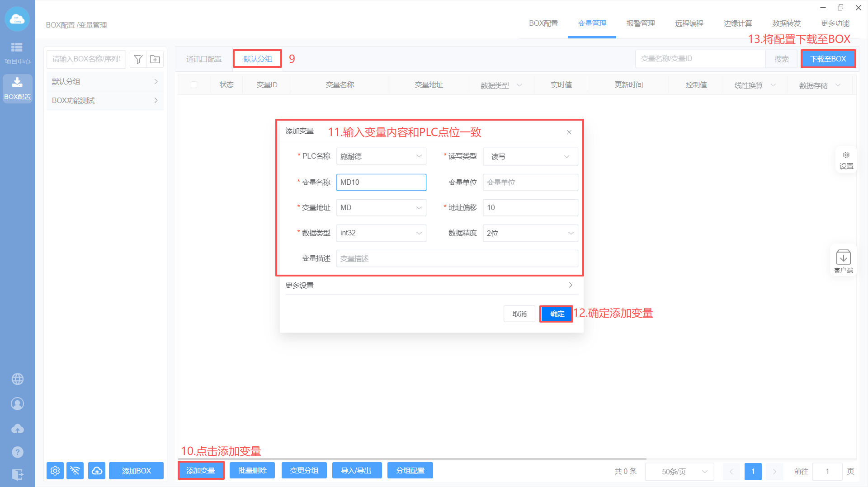
Task: Open the 50条/页 page size dropdown
Action: tap(679, 471)
